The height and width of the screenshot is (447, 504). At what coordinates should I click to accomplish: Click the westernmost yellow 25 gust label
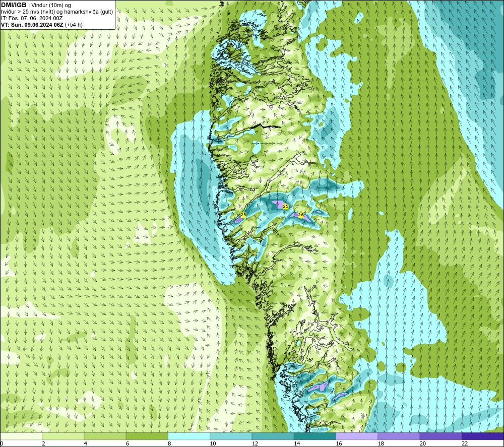243,215
